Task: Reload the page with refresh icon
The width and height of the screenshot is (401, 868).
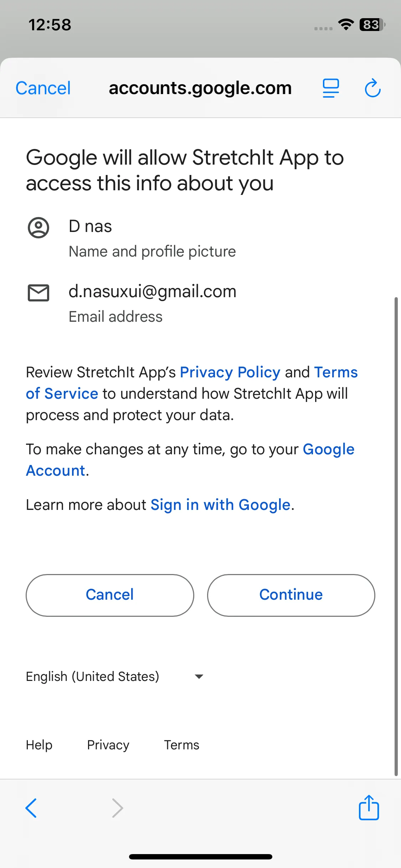Action: click(372, 88)
